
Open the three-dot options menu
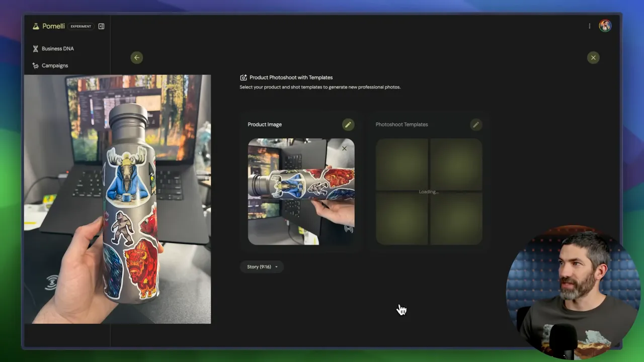pyautogui.click(x=590, y=26)
